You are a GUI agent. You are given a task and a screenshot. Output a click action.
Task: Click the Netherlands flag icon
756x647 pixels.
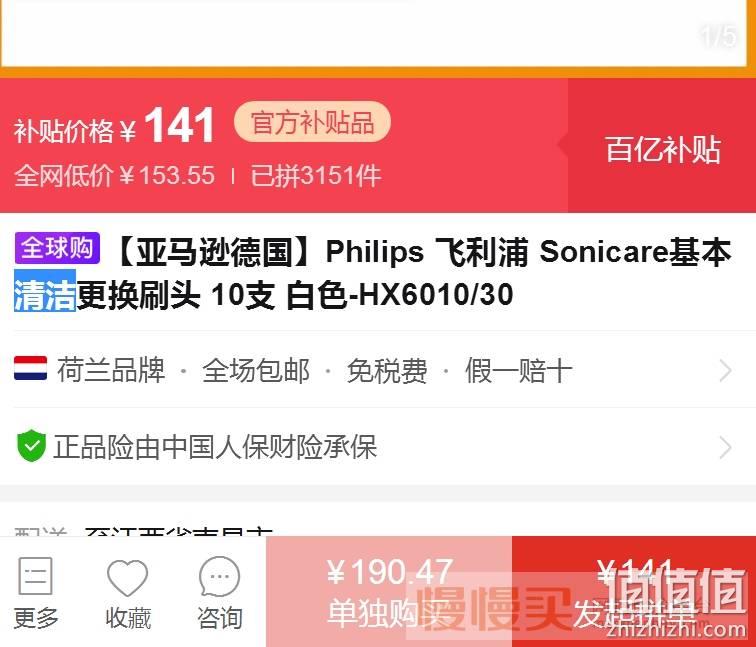pyautogui.click(x=30, y=368)
